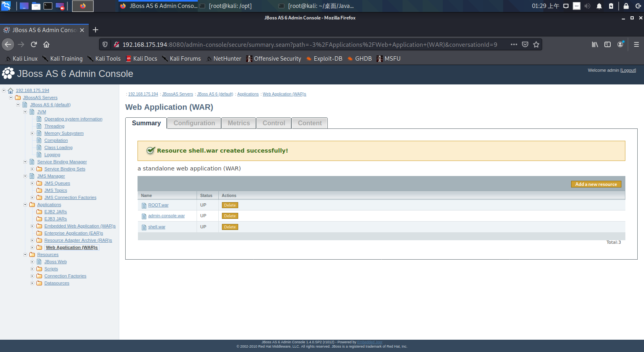Click the Firefox home icon
644x352 pixels.
(x=46, y=44)
